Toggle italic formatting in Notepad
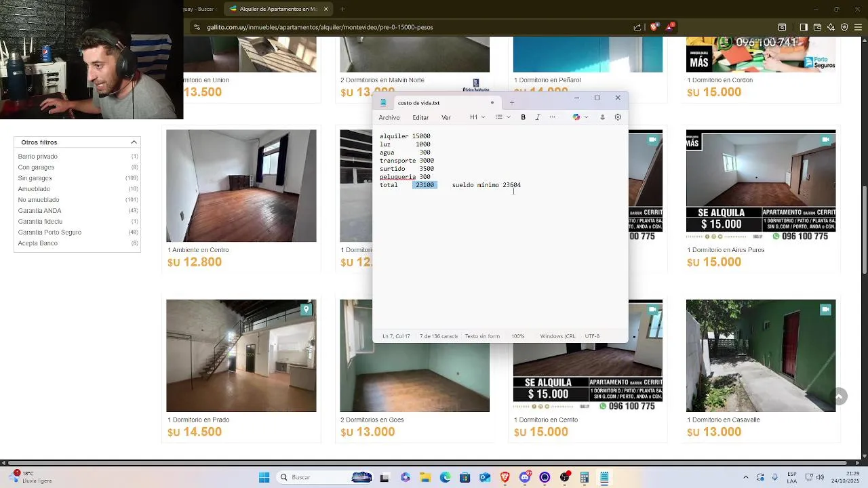This screenshot has width=868, height=488. pyautogui.click(x=538, y=117)
